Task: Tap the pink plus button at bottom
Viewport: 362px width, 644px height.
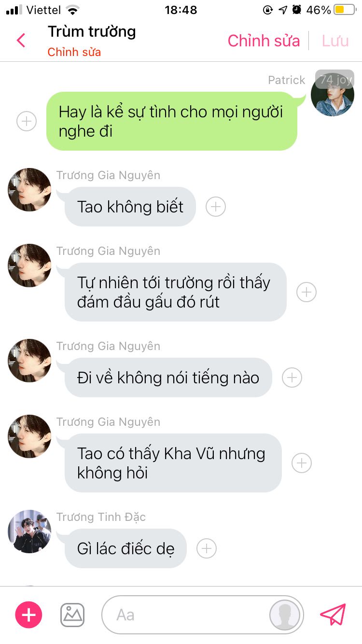Action: pos(29,615)
